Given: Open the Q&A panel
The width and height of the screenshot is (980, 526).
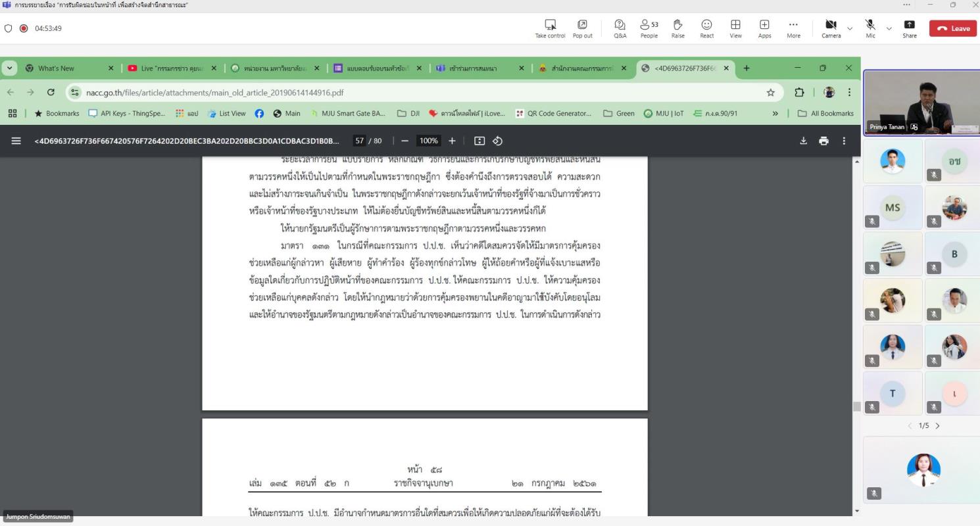Looking at the screenshot, I should click(x=620, y=28).
